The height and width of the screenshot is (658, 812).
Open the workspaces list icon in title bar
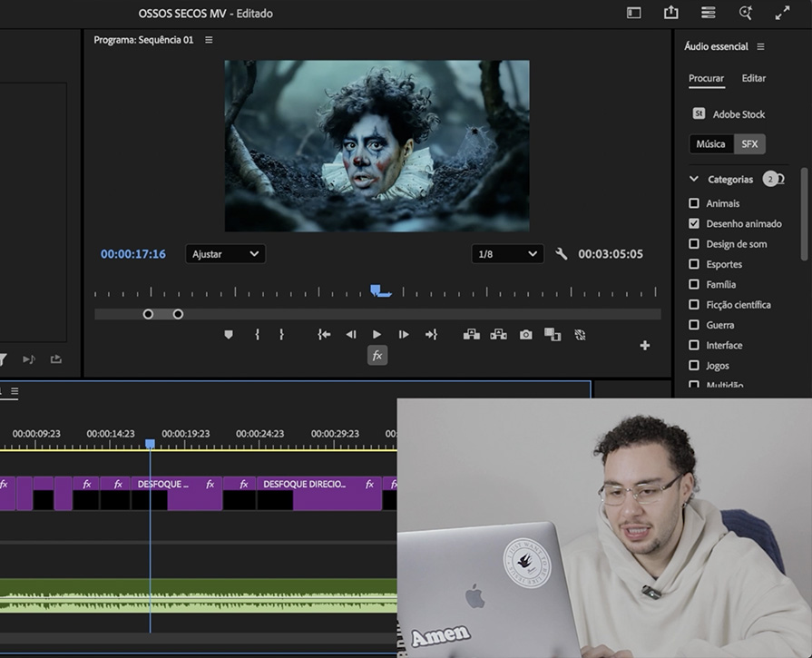coord(708,13)
